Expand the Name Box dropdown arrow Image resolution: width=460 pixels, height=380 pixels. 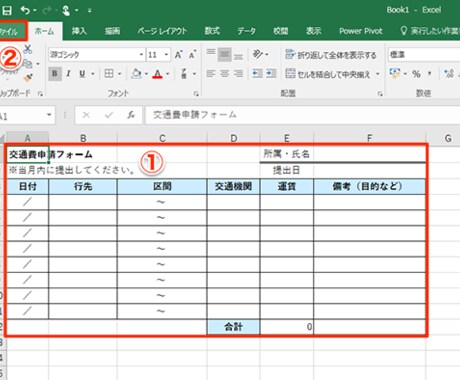click(49, 115)
